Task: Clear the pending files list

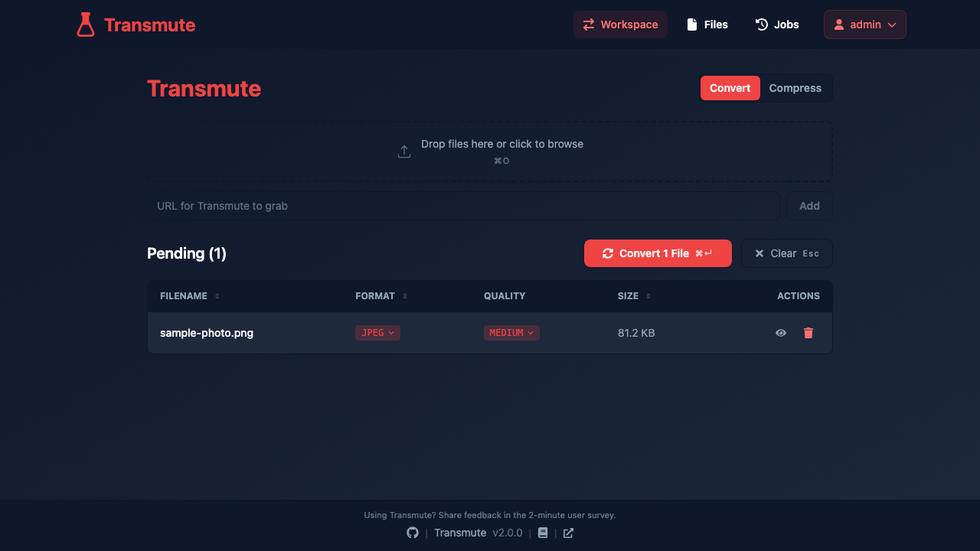Action: click(x=787, y=253)
